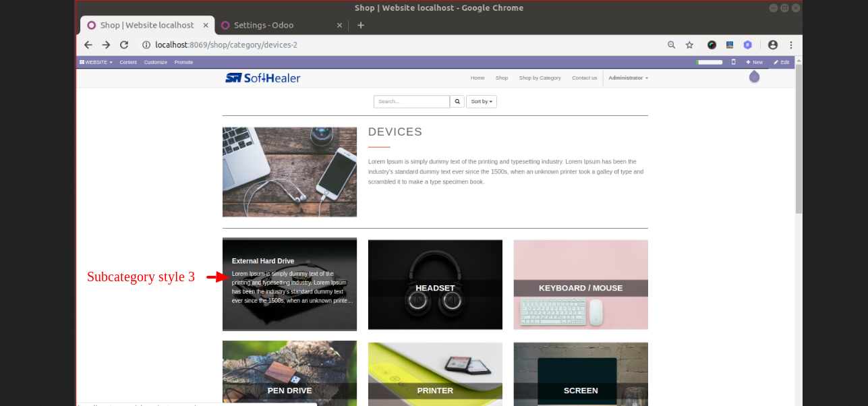Open the Customize menu
Screen dimensions: 868x406
(155, 62)
